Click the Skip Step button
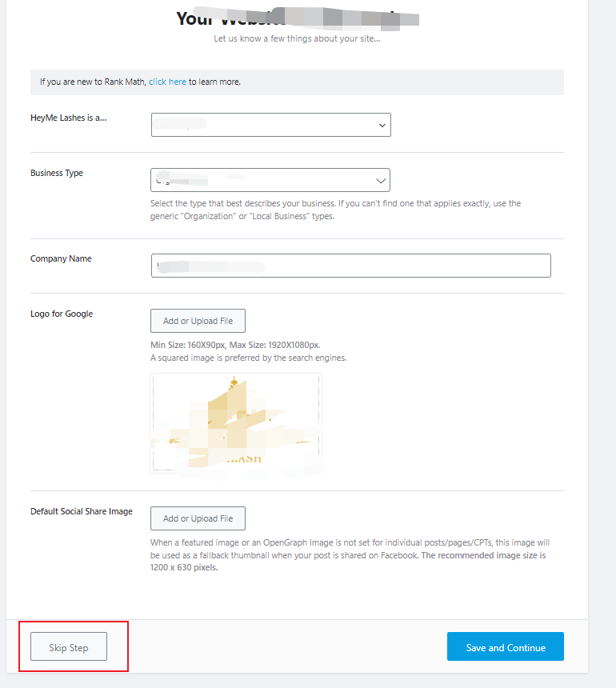616x688 pixels. coord(69,647)
